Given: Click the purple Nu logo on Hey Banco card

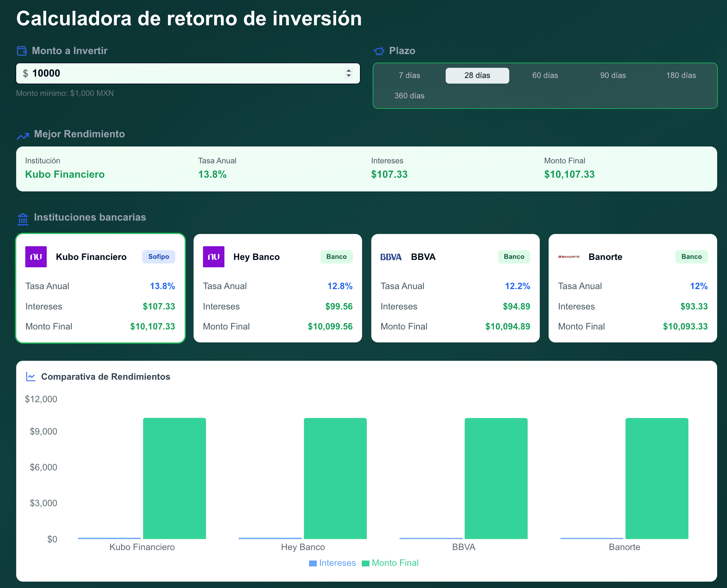Looking at the screenshot, I should pyautogui.click(x=214, y=257).
